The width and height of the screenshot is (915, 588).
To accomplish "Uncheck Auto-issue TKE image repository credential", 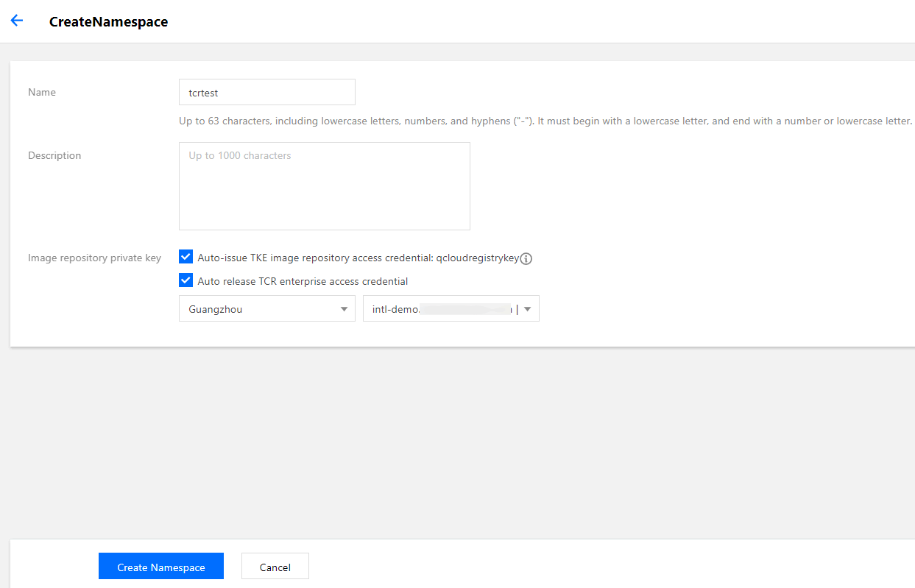I will (186, 257).
